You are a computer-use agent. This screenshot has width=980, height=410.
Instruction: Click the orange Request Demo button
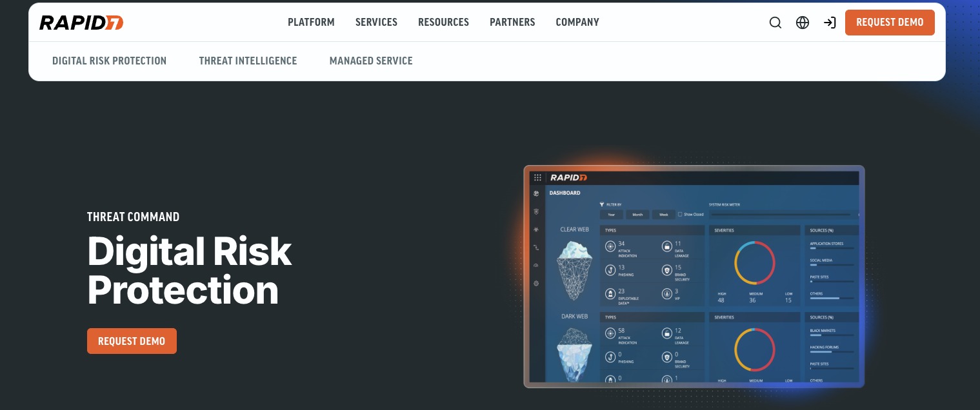890,23
